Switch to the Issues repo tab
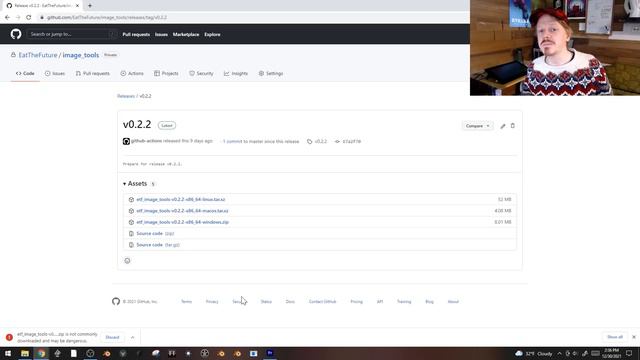The image size is (640, 360). click(55, 73)
